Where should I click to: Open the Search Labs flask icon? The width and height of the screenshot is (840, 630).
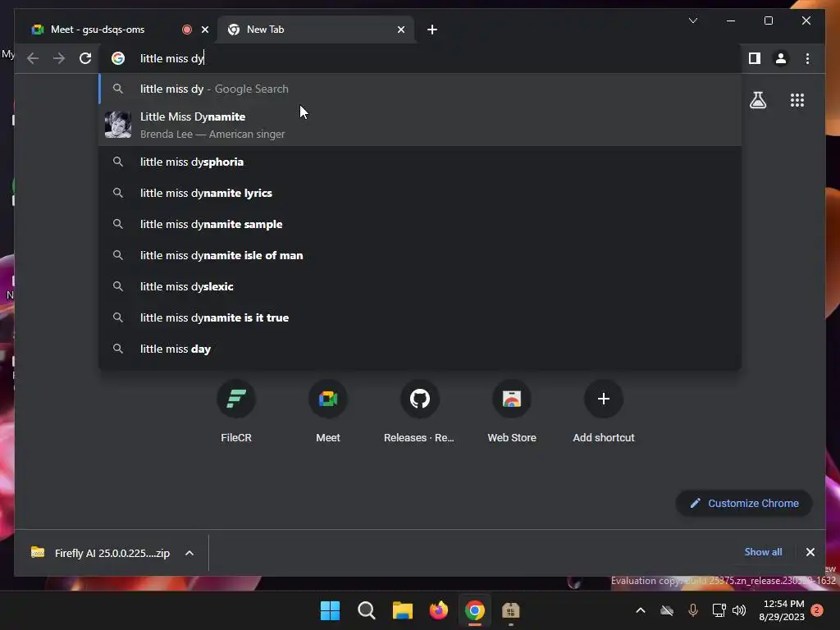coord(757,100)
